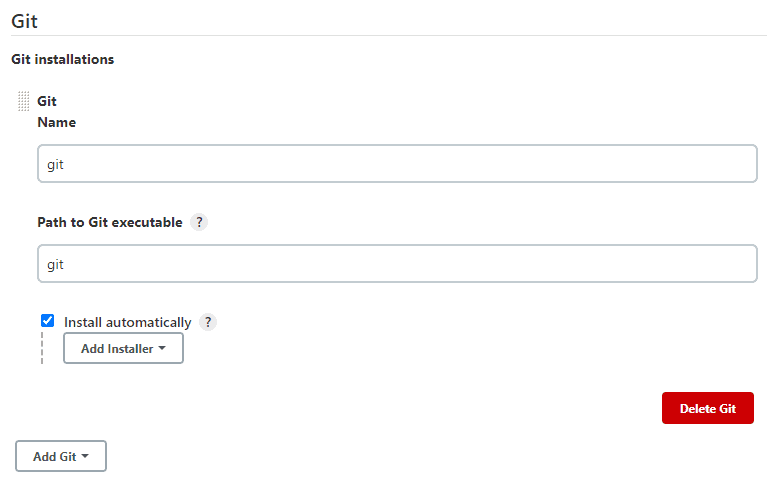Viewport: 784px width, 486px height.
Task: Open help for Install automatically
Action: [208, 322]
